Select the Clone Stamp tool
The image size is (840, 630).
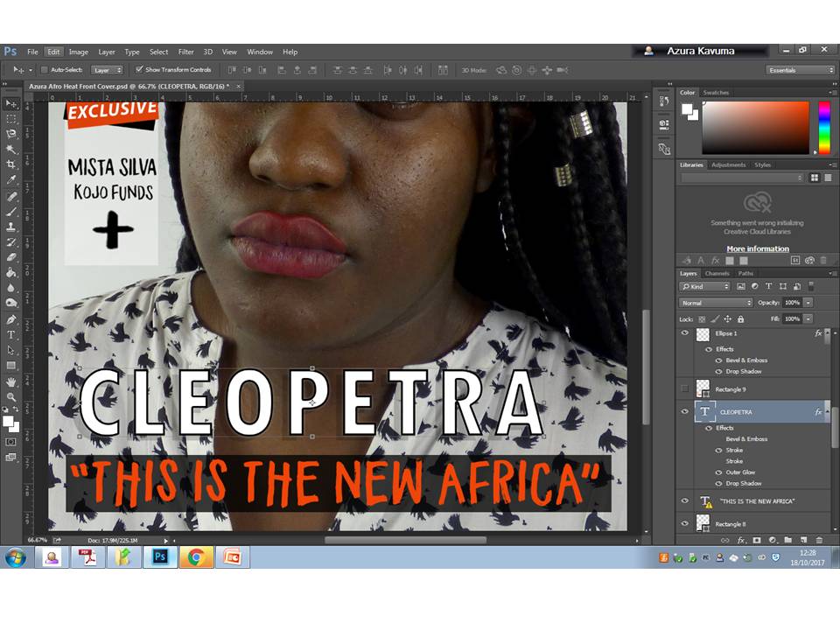coord(10,227)
